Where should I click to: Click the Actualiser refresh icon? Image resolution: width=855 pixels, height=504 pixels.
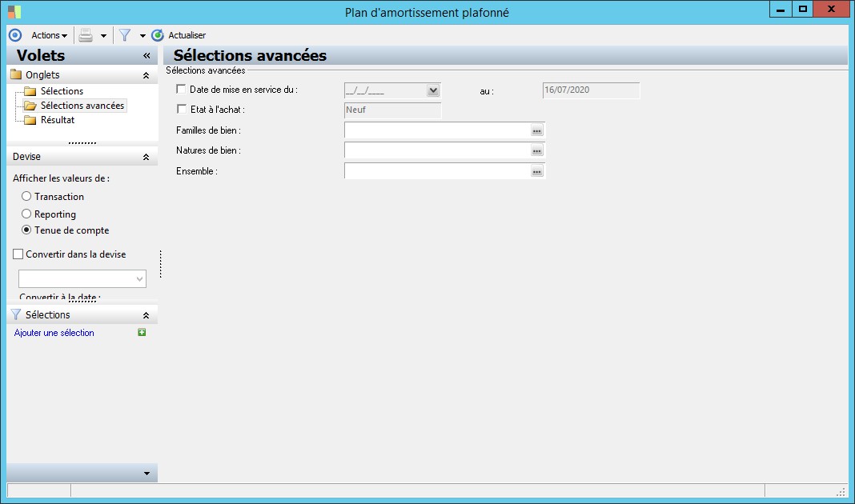tap(158, 35)
